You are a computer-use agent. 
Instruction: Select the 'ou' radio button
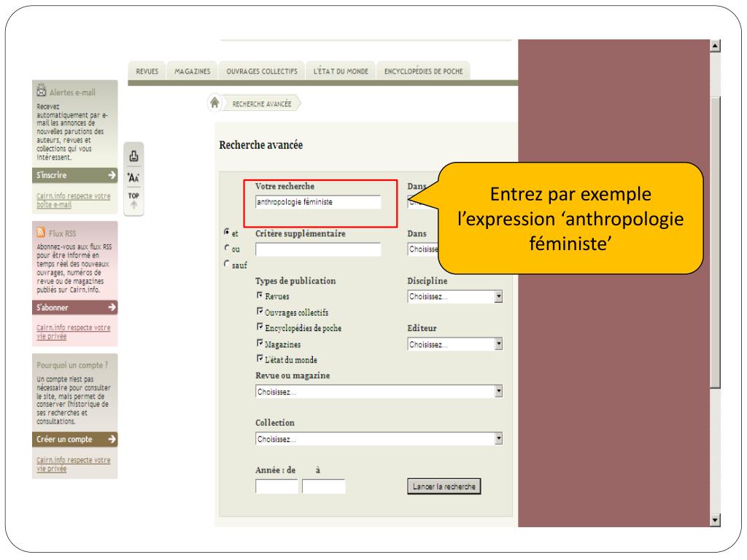click(x=227, y=248)
